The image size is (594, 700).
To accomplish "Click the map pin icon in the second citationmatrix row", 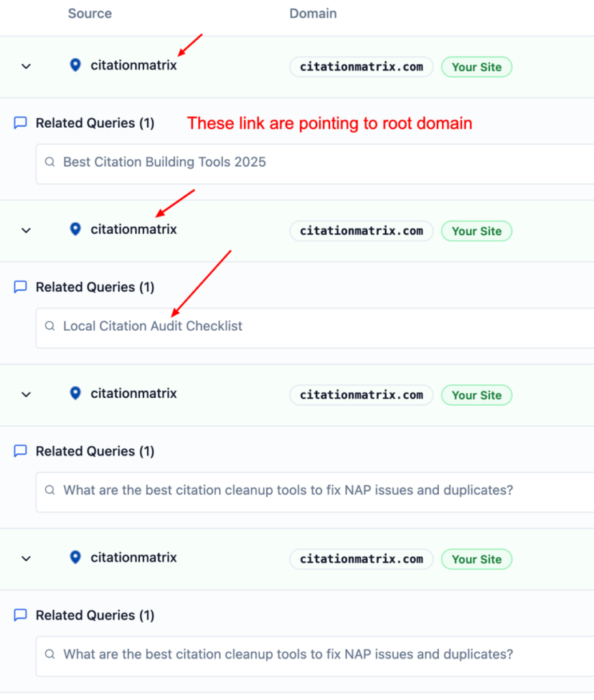I will [76, 229].
